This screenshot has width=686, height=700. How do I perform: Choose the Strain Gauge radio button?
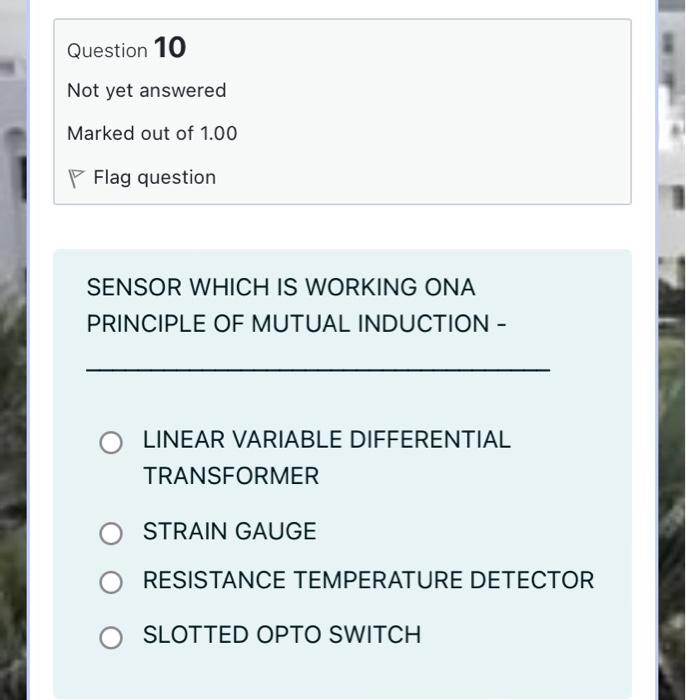pos(111,533)
